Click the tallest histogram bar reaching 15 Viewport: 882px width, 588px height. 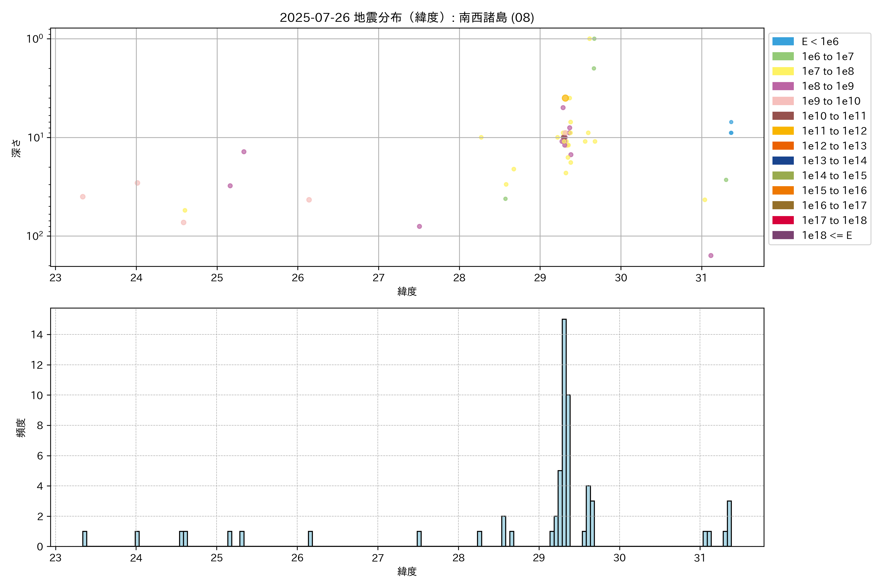tap(564, 431)
